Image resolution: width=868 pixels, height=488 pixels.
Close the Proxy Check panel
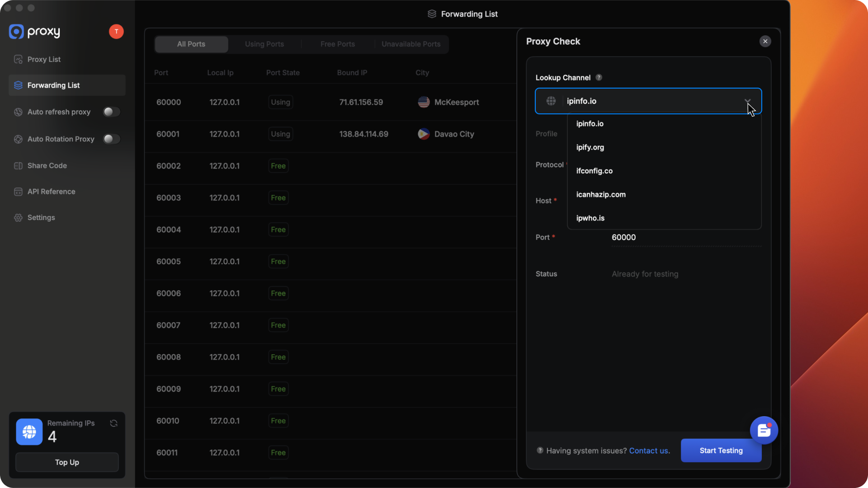[765, 42]
